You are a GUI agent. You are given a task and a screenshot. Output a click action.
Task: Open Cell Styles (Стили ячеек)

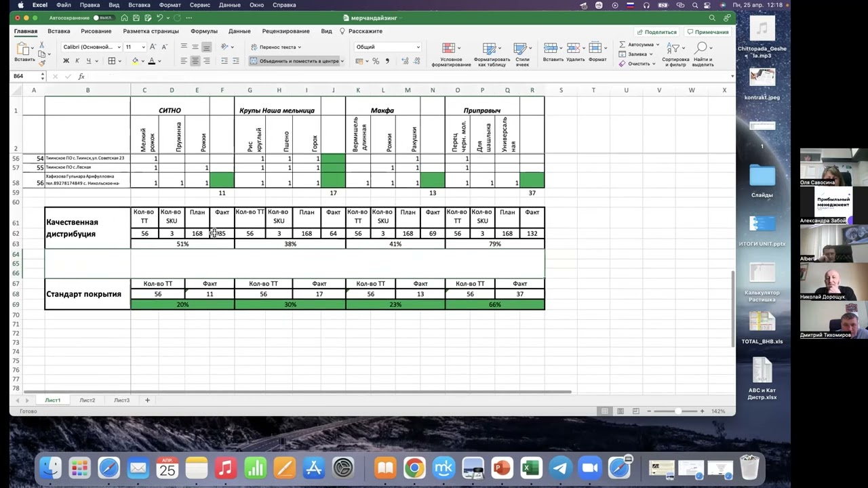(521, 54)
